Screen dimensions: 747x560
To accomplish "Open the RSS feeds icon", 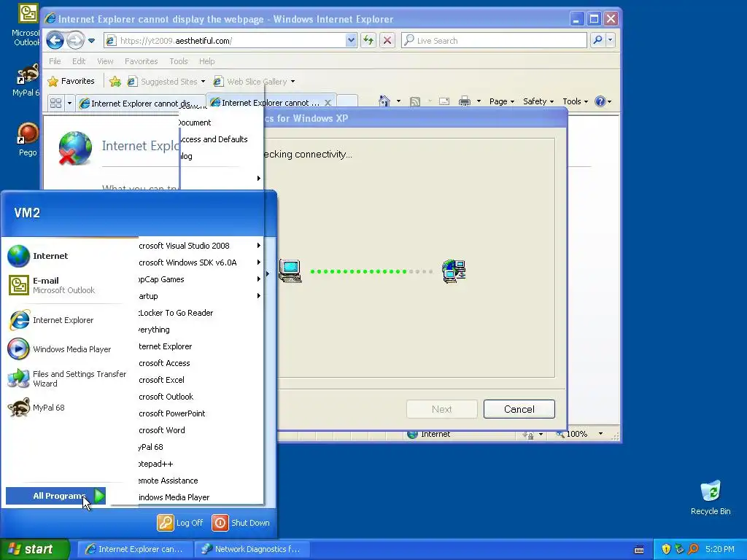I will point(415,101).
